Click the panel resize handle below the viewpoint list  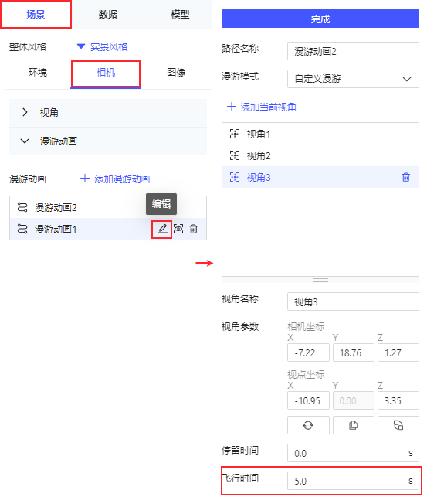[320, 280]
